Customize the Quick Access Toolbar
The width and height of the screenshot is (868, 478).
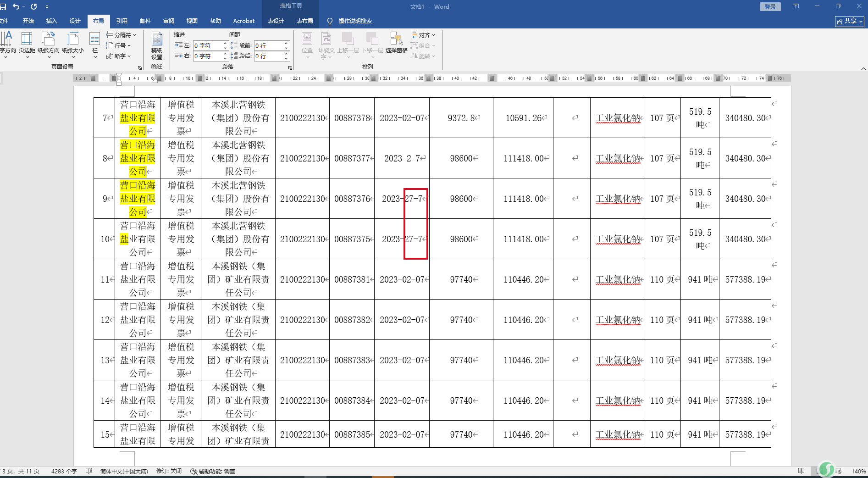(x=47, y=7)
